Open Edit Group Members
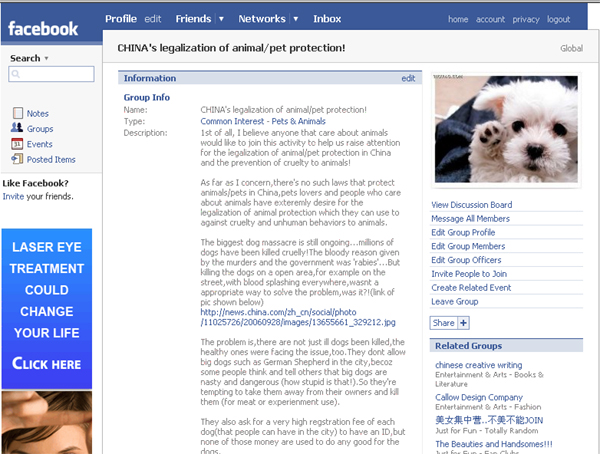The width and height of the screenshot is (600, 454). [x=468, y=246]
